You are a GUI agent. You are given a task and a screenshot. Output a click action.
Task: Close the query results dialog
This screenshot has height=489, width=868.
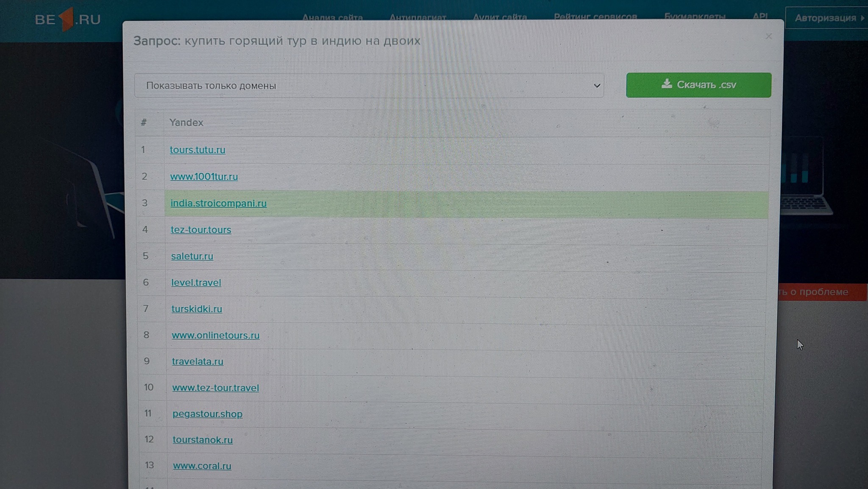click(769, 36)
